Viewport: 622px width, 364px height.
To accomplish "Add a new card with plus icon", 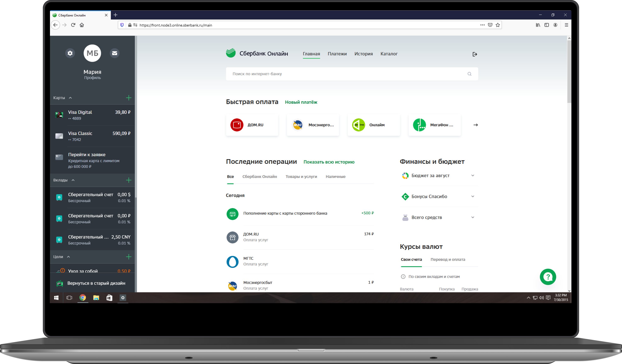I will tap(129, 98).
